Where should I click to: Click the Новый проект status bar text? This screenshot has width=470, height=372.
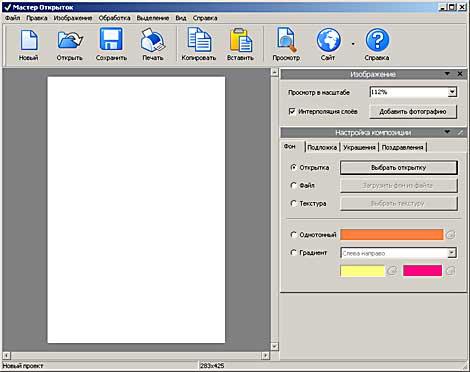pos(23,366)
